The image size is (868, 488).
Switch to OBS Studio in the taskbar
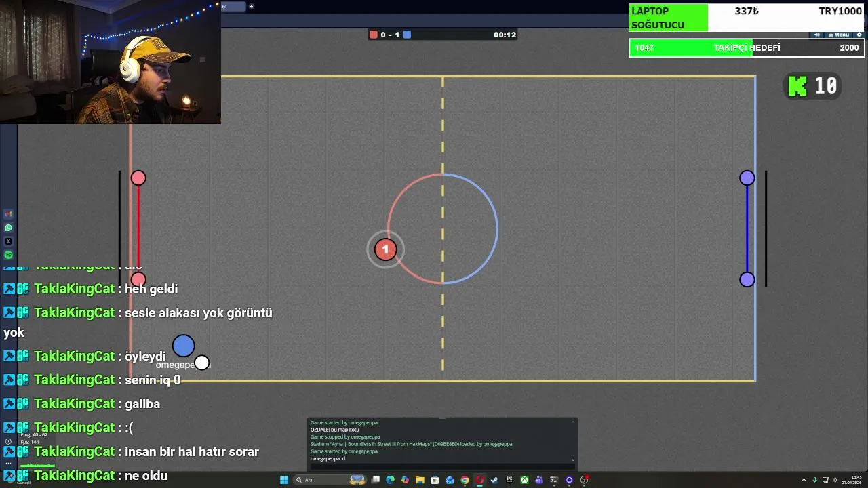tap(584, 480)
